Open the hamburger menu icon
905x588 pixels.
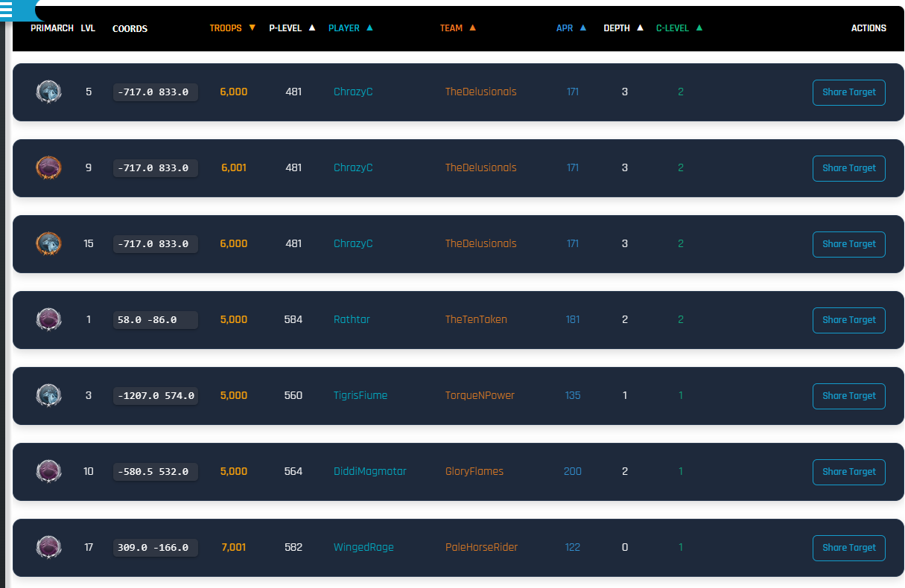[7, 10]
